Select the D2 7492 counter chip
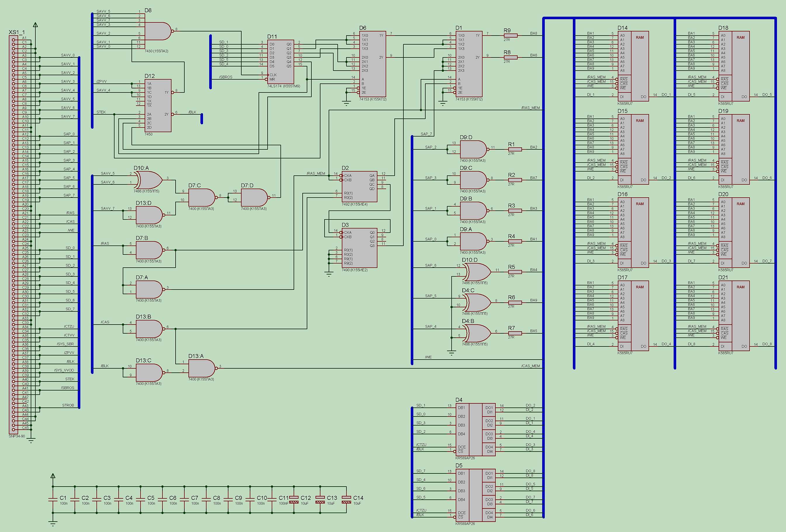This screenshot has height=532, width=786. pyautogui.click(x=359, y=186)
